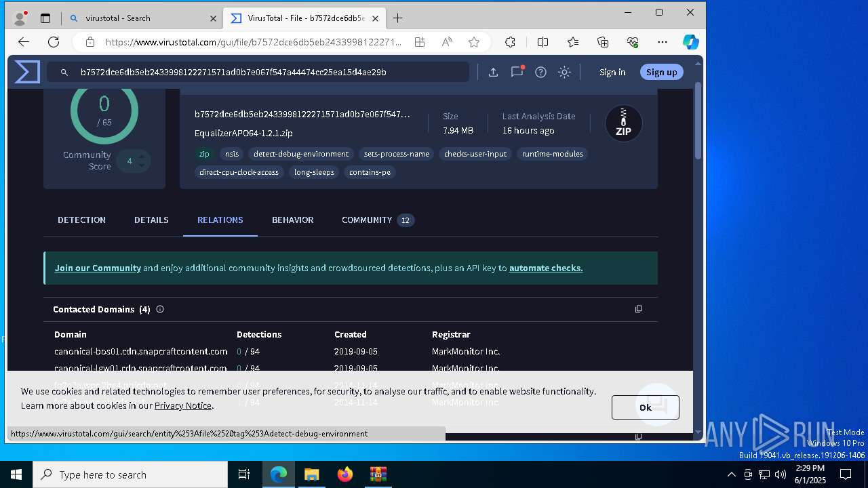Click the Contacted Domains info icon

pyautogui.click(x=160, y=309)
